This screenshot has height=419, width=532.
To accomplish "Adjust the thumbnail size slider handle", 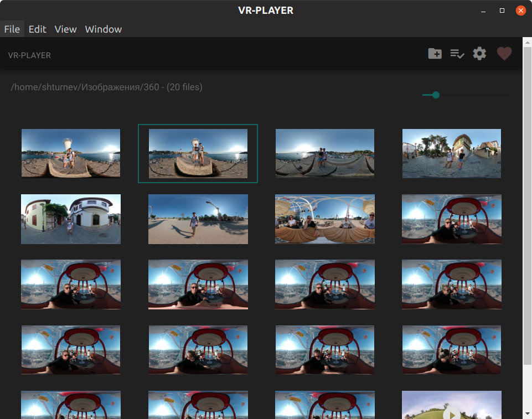I will point(436,95).
